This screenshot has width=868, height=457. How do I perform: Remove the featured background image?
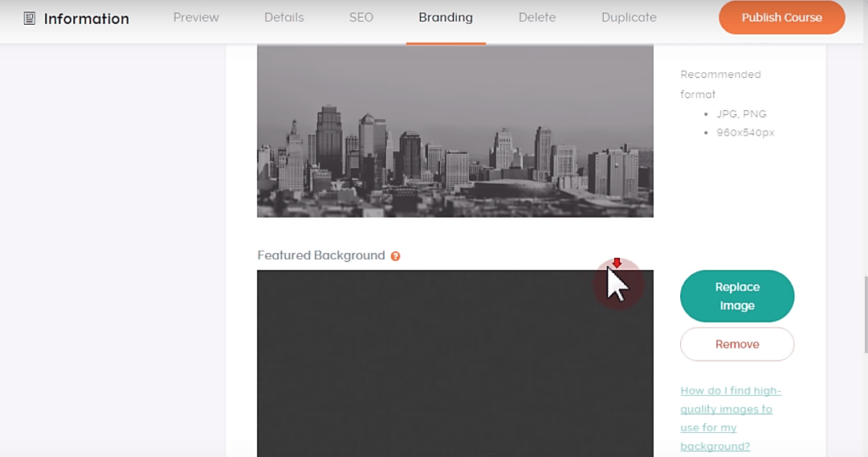[736, 345]
